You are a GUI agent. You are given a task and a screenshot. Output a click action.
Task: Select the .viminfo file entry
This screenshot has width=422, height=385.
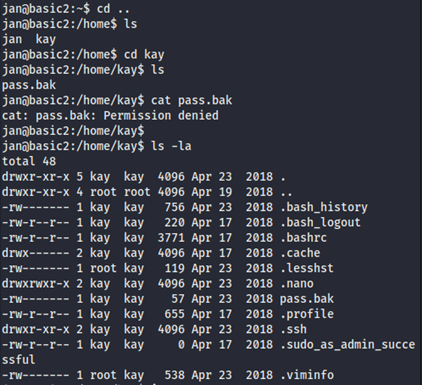[x=307, y=375]
